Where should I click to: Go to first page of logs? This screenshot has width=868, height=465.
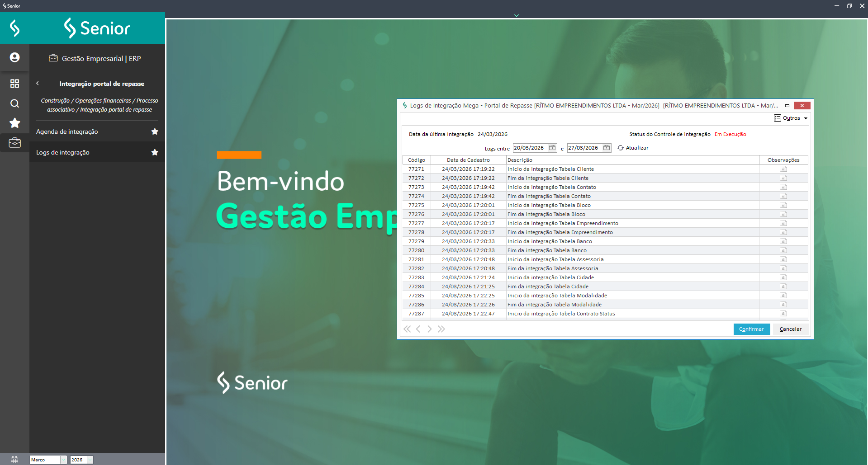point(407,329)
